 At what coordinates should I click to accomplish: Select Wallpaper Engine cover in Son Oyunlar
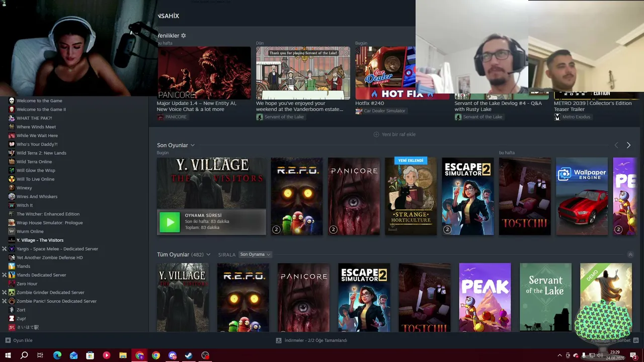(582, 196)
